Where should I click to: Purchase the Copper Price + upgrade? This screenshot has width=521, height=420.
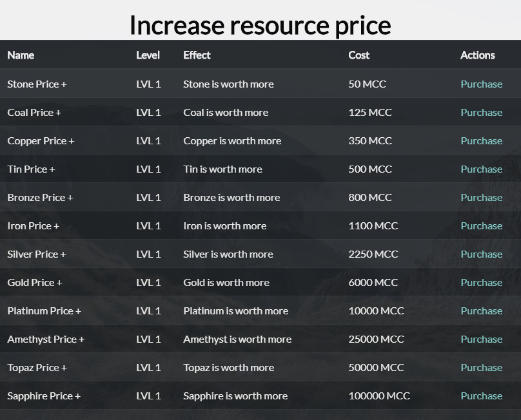(482, 141)
